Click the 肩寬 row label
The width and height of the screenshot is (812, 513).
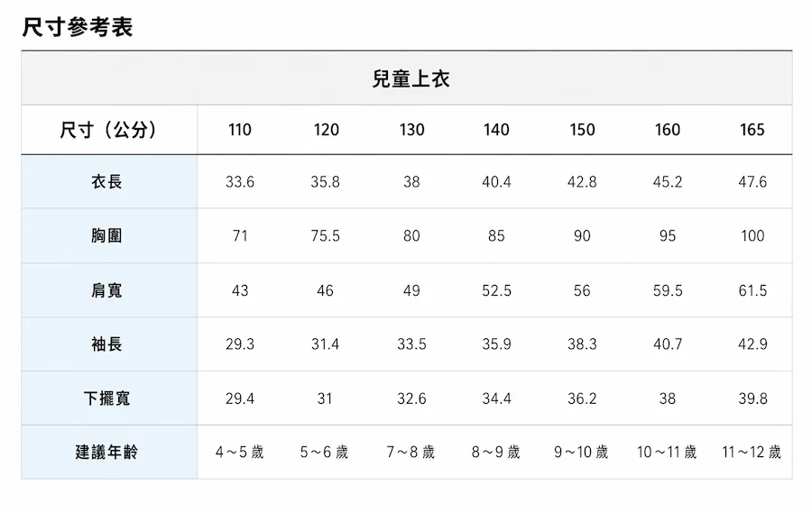[106, 290]
